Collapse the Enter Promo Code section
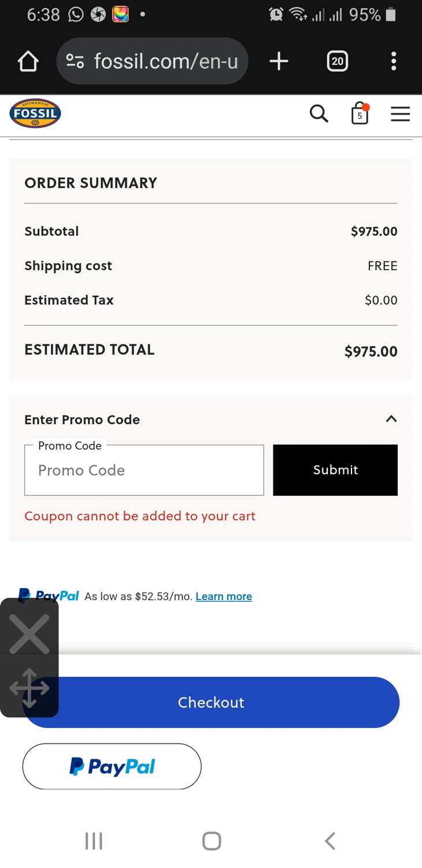 tap(391, 419)
